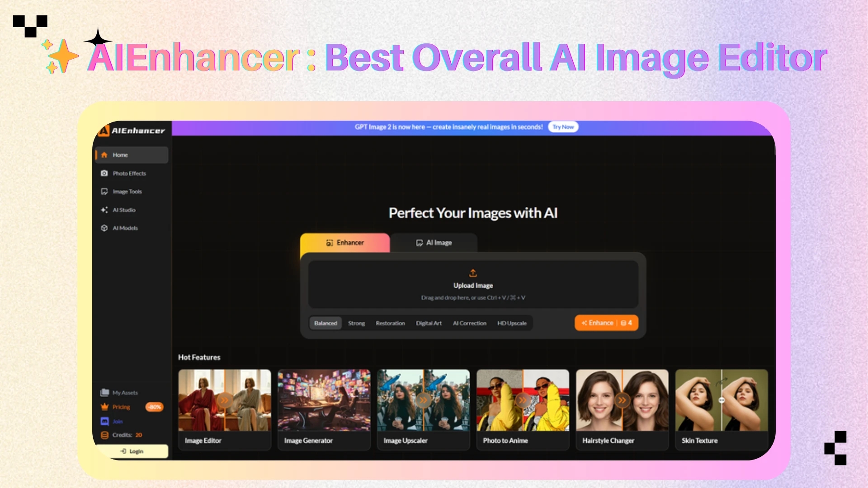Click the AI Models cube icon
The height and width of the screenshot is (488, 868).
click(x=104, y=228)
